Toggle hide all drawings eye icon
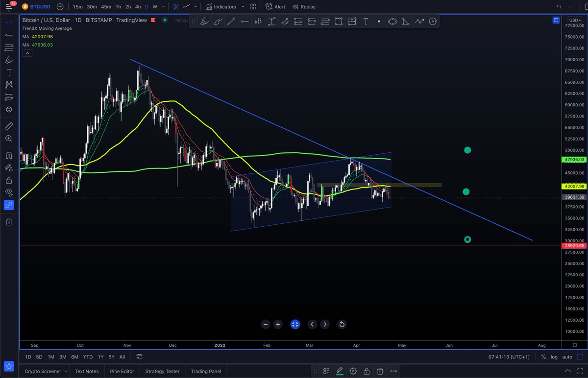This screenshot has width=588, height=378. coord(9,192)
